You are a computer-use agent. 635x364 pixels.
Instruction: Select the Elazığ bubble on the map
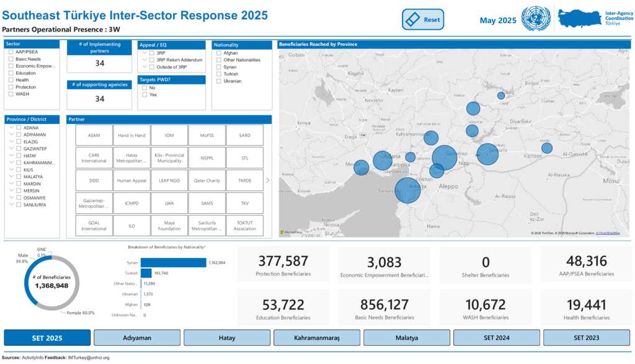tap(501, 95)
